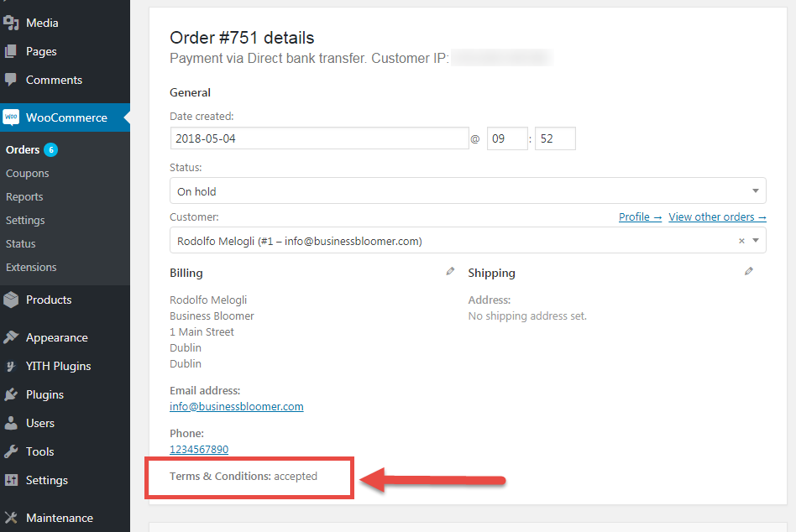Click the Billing edit pencil icon
Screen dimensions: 796x532
(x=450, y=271)
